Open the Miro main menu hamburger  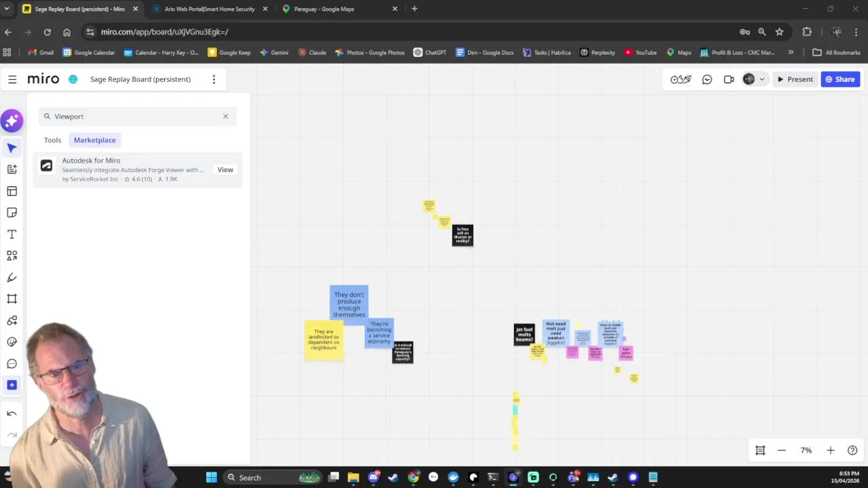(x=12, y=79)
